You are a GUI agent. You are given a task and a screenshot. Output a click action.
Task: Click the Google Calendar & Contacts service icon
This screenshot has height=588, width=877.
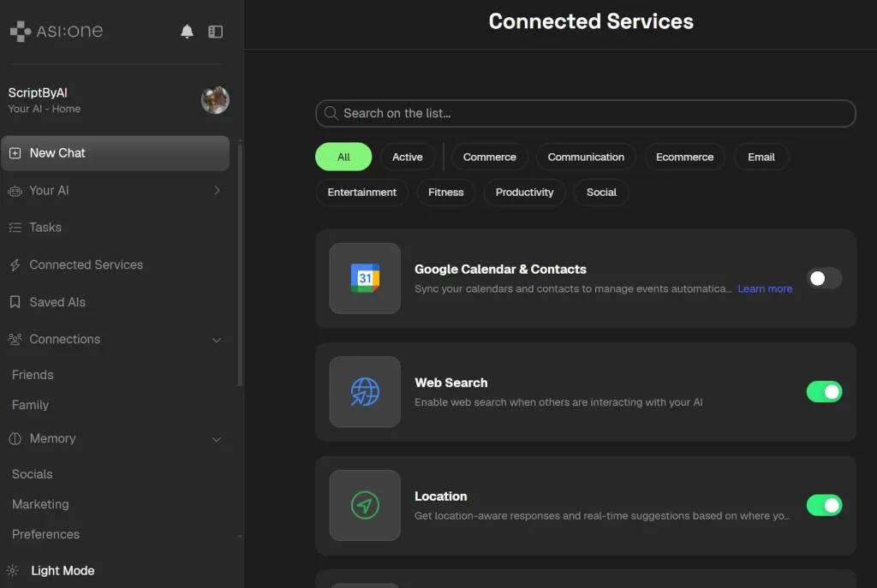click(x=365, y=278)
